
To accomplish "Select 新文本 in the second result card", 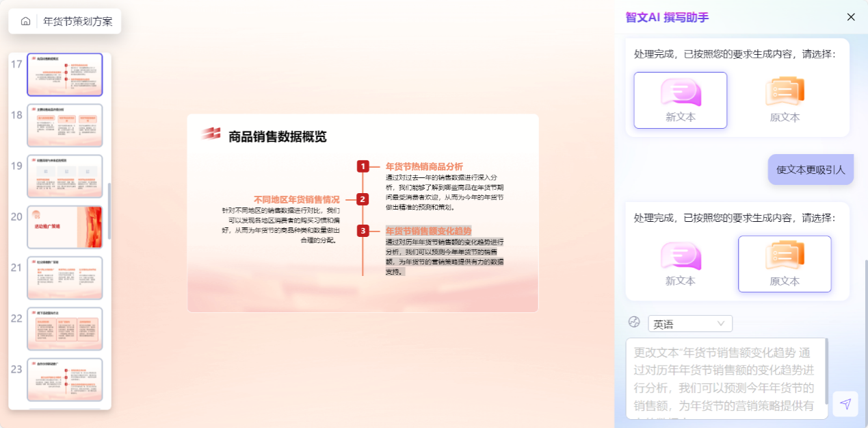I will click(681, 264).
